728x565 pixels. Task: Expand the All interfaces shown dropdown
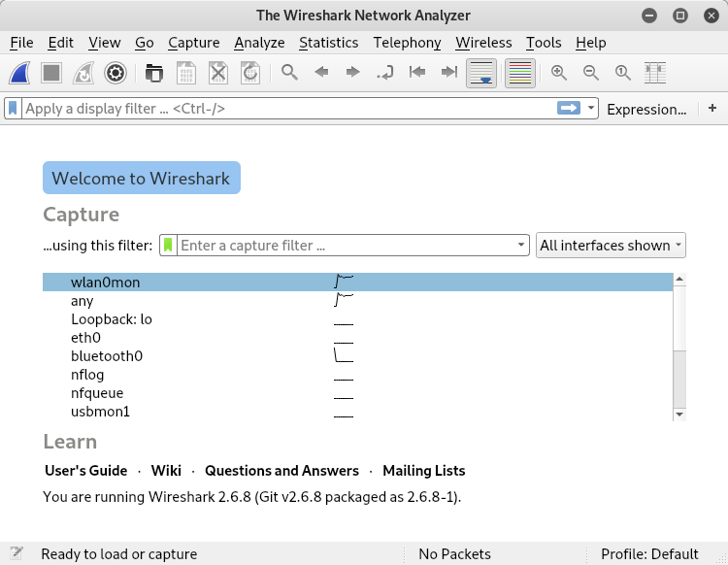click(x=611, y=246)
